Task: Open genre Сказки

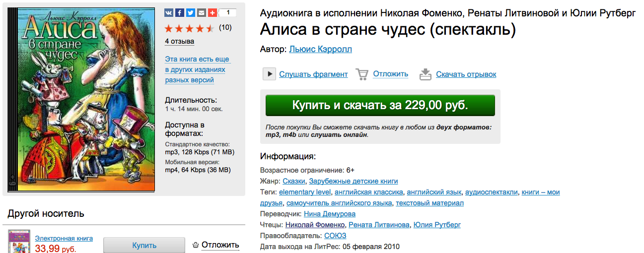Action: 294,181
